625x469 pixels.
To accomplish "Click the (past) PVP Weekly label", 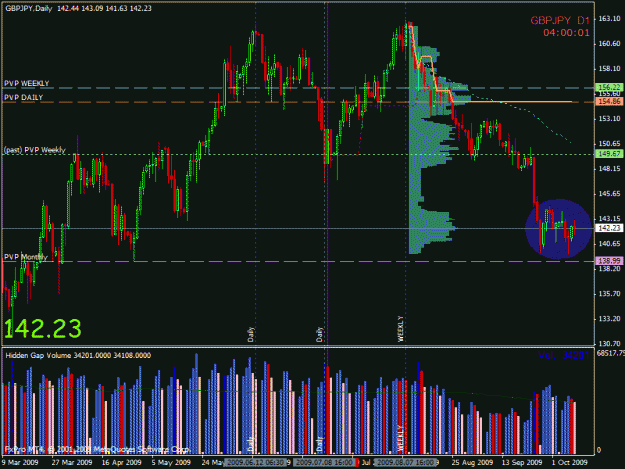I will pyautogui.click(x=35, y=150).
